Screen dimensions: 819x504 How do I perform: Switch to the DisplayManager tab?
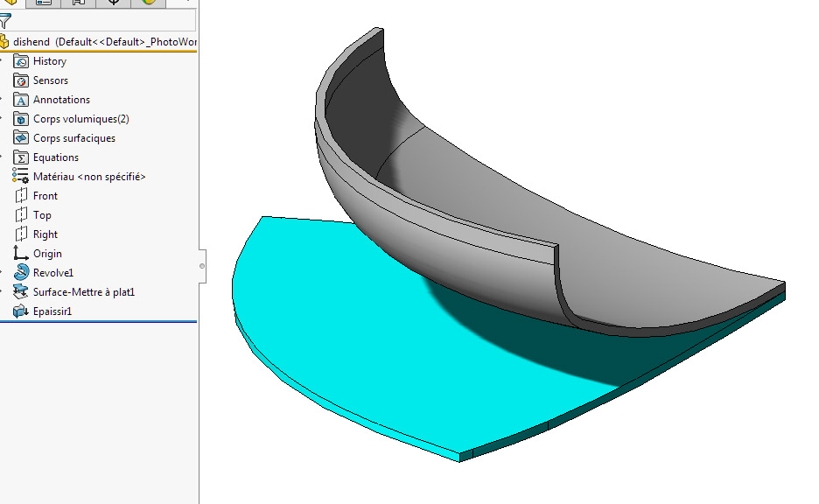coord(148,3)
